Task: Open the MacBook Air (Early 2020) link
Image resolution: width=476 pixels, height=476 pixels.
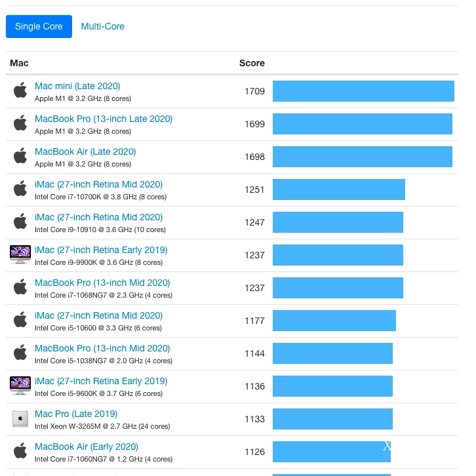Action: pos(87,446)
